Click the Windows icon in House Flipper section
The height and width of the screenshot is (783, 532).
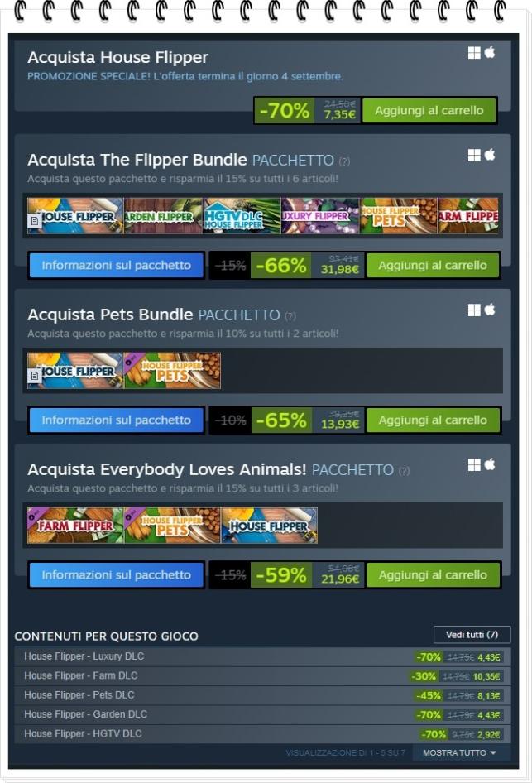point(474,52)
